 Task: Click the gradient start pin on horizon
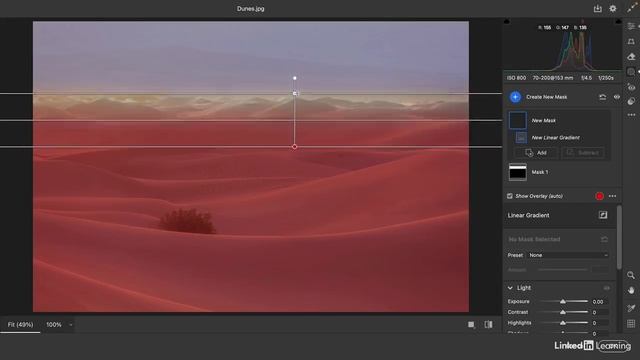295,93
